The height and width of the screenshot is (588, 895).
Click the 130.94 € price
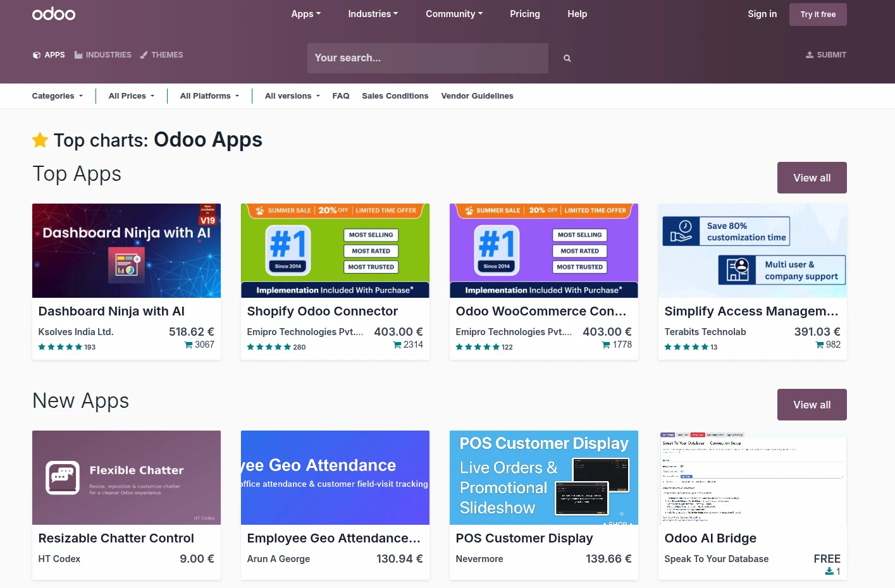coord(400,559)
